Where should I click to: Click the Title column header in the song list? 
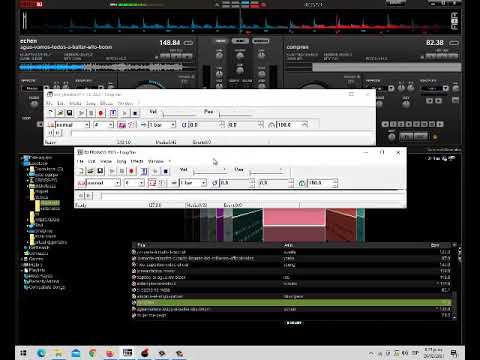[x=141, y=245]
